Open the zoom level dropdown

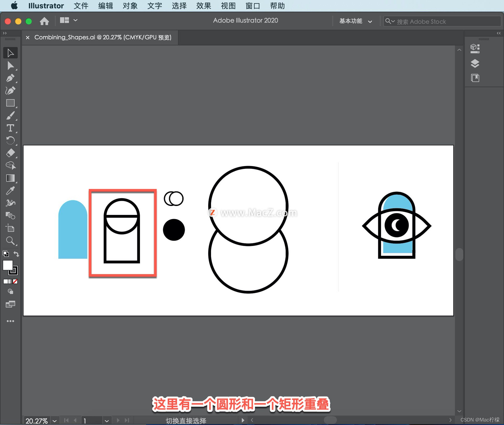pyautogui.click(x=54, y=421)
